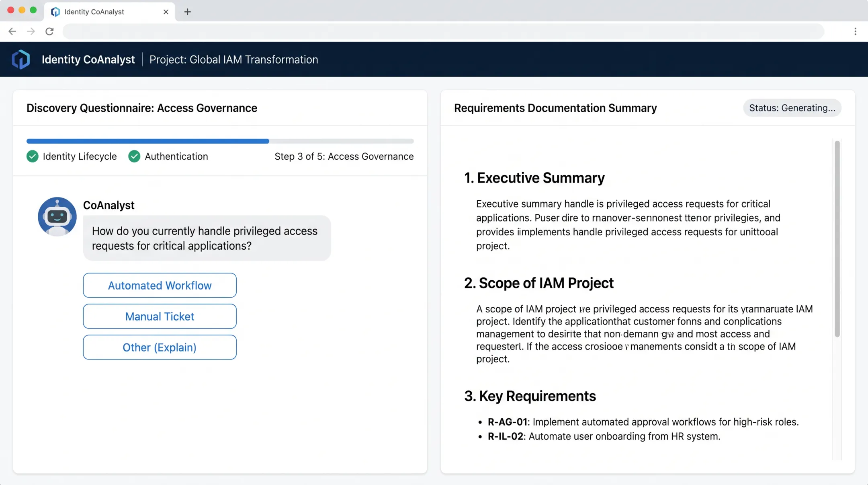Click the green check next to Authentication
The height and width of the screenshot is (485, 868).
[x=134, y=156]
